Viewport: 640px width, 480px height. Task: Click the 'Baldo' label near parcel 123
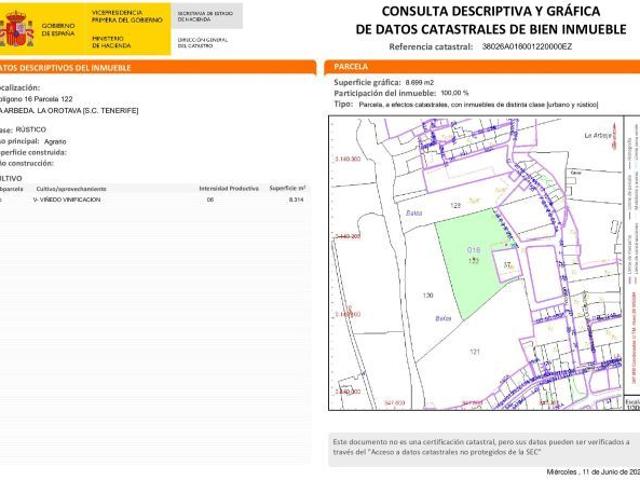click(414, 213)
